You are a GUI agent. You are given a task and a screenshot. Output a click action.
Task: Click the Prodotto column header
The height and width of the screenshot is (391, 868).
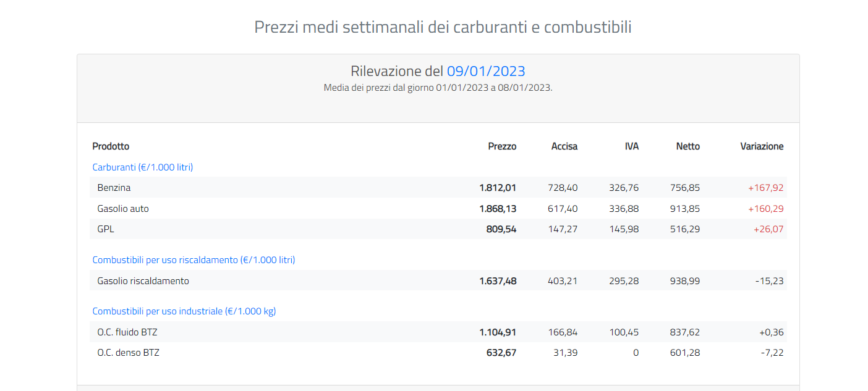(x=111, y=146)
